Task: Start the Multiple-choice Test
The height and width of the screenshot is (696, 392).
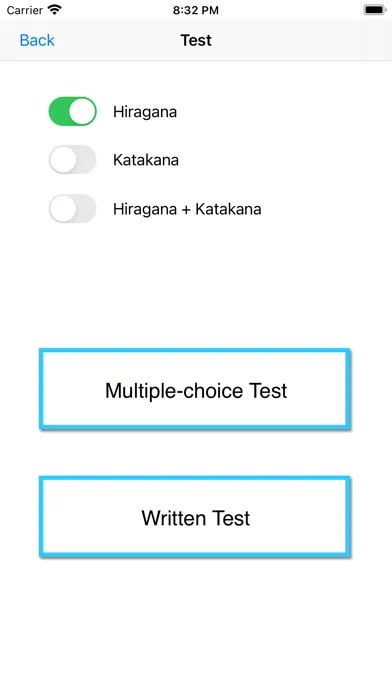Action: 195,389
